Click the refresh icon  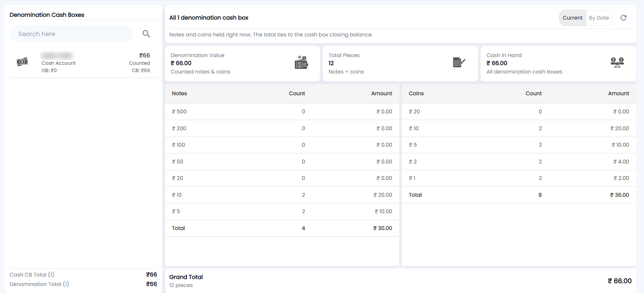623,18
